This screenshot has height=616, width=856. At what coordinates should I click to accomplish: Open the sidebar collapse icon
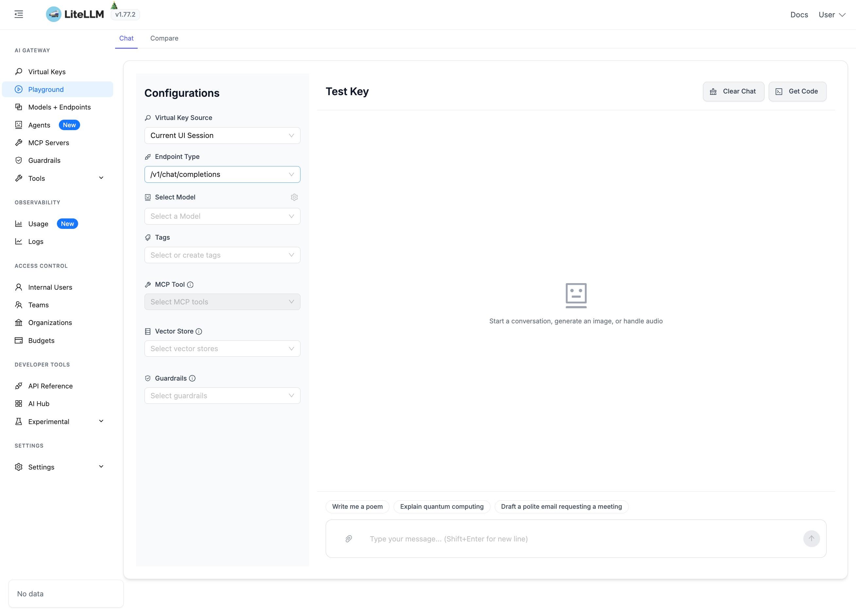click(19, 14)
